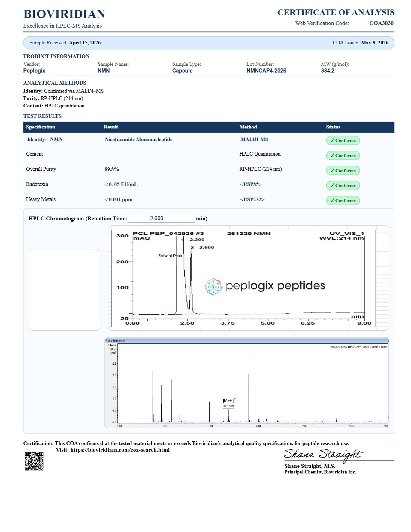Click the Status column header
411x532 pixels.
click(333, 127)
